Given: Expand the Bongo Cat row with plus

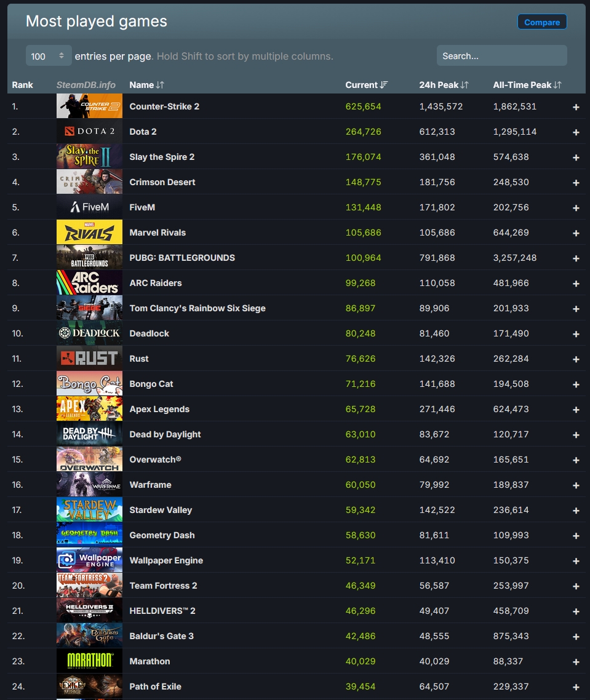Looking at the screenshot, I should [576, 384].
